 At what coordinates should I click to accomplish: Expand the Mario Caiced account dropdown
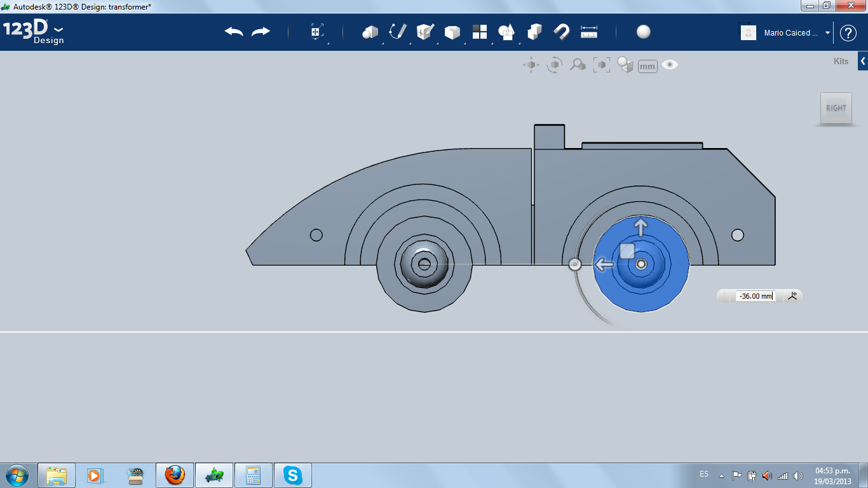click(827, 33)
